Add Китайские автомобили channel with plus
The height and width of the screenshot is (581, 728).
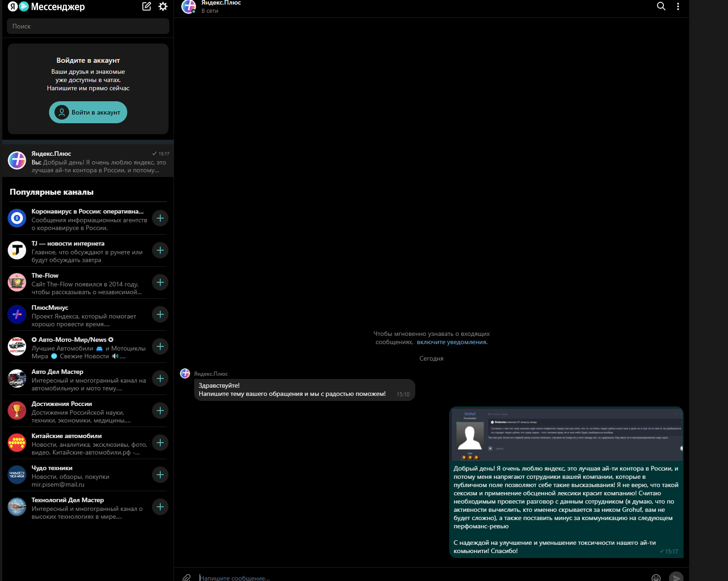(160, 443)
